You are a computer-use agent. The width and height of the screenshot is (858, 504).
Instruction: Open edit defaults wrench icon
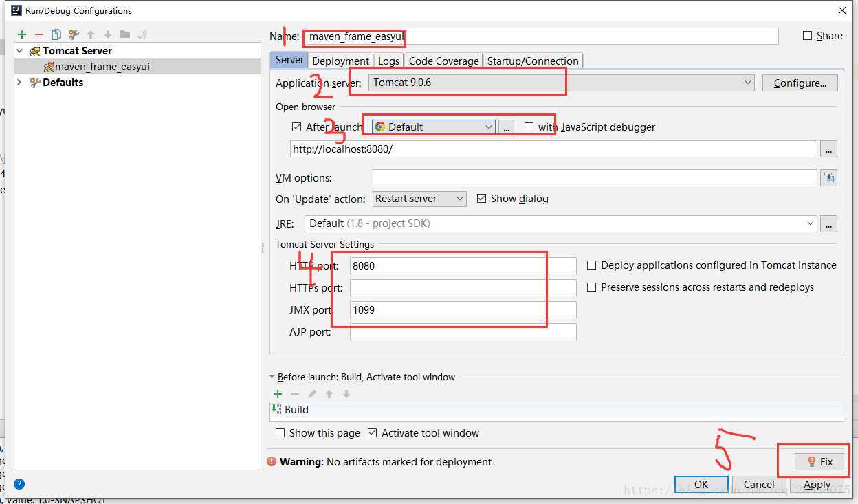click(x=74, y=34)
